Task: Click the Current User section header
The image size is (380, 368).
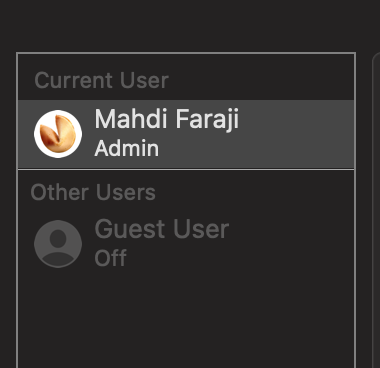Action: point(102,80)
